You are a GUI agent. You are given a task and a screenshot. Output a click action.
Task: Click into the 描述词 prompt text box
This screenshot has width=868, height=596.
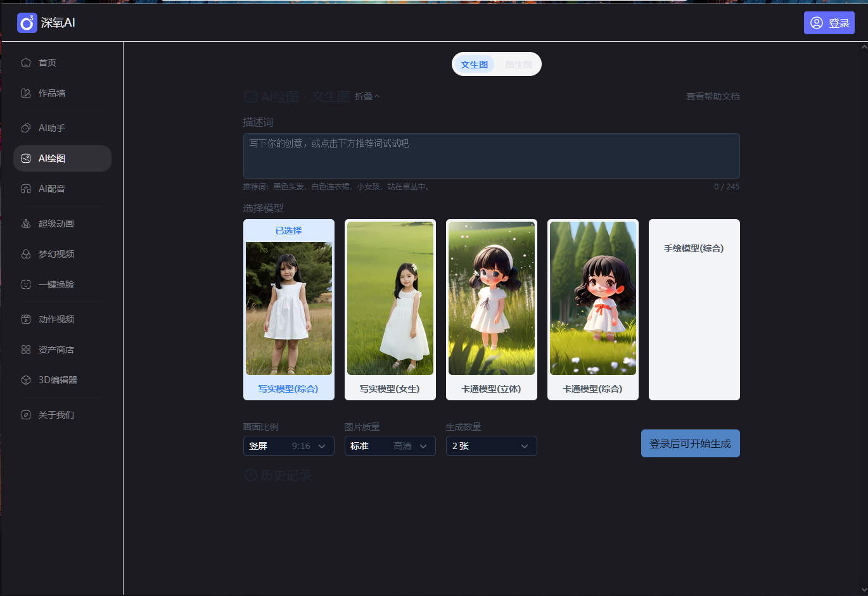point(491,156)
